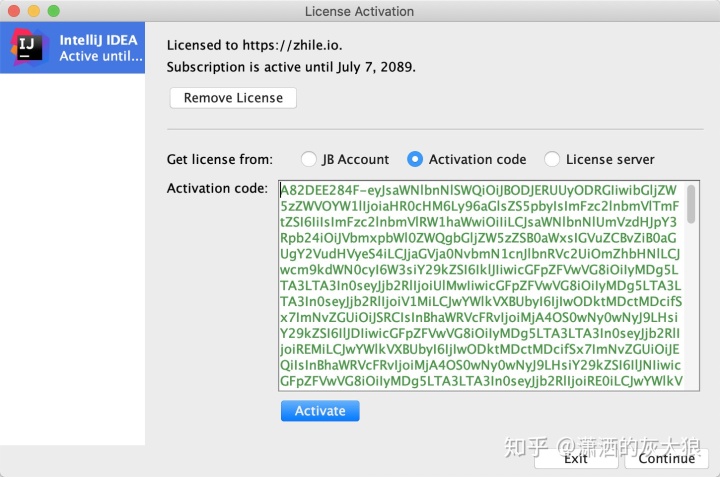Click the Activation code field label
This screenshot has height=477, width=720.
point(217,188)
